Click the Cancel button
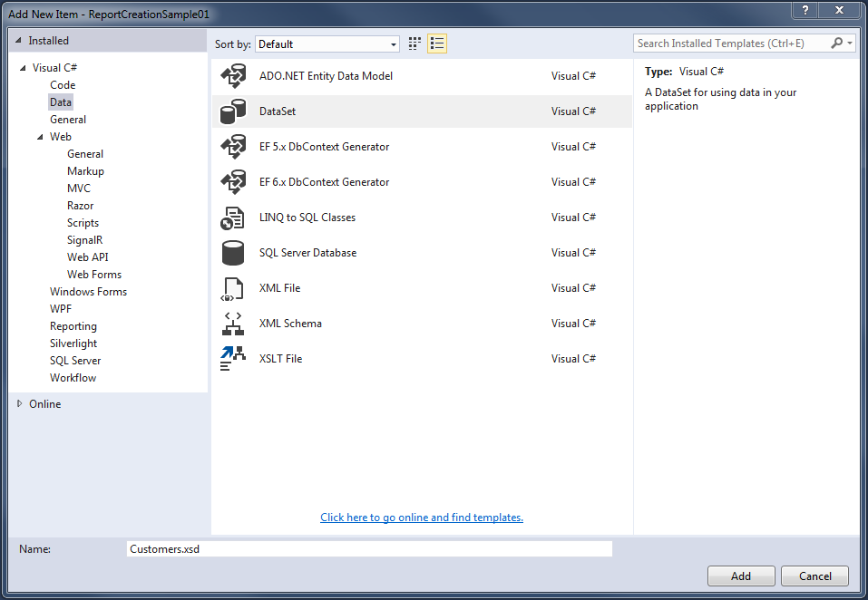The width and height of the screenshot is (868, 600). (814, 576)
